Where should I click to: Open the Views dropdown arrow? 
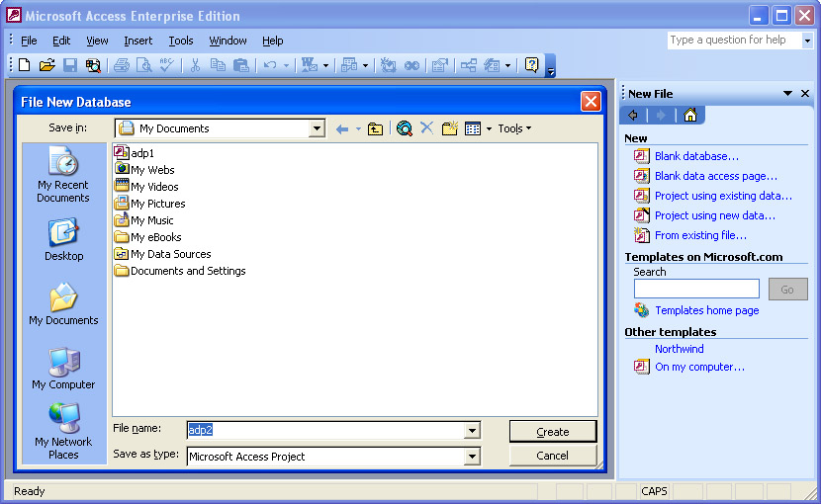[489, 128]
